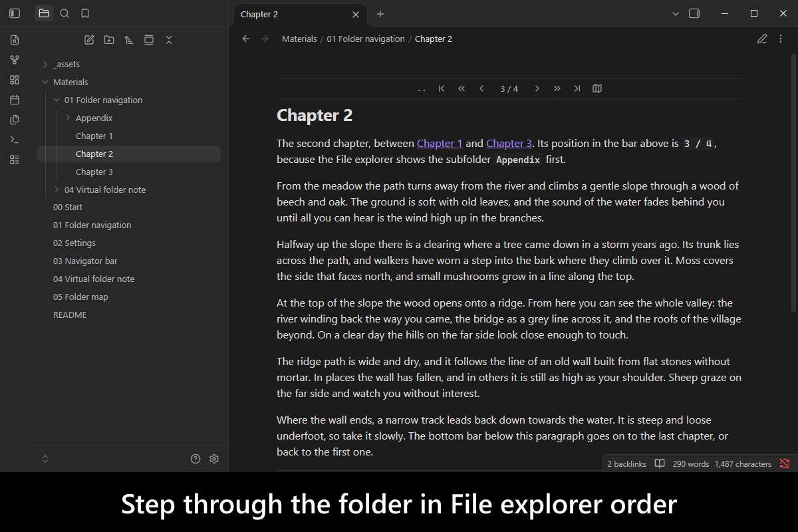Open the note's more options menu
798x532 pixels.
[781, 39]
